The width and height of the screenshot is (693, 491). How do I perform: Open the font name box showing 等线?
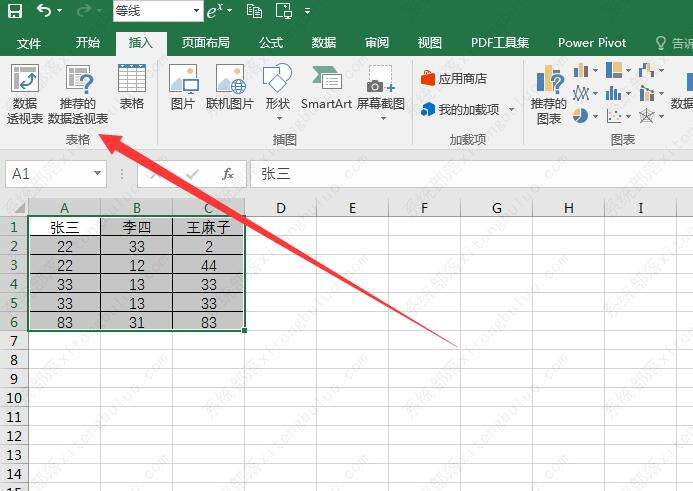click(158, 11)
